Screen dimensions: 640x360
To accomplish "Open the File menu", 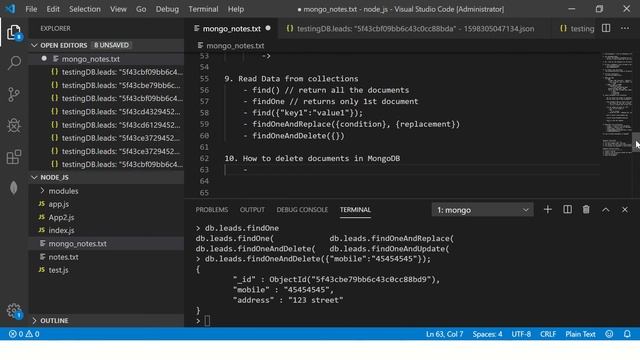I will tap(31, 9).
